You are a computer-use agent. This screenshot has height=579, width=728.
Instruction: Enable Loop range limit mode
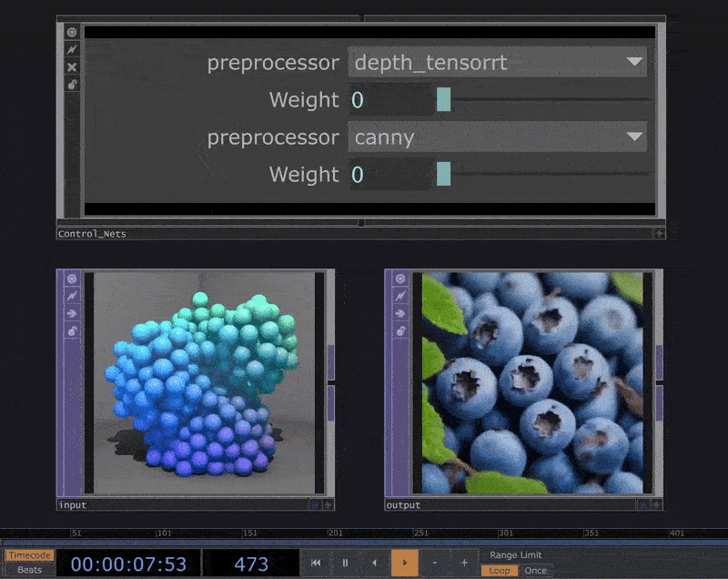pos(500,571)
